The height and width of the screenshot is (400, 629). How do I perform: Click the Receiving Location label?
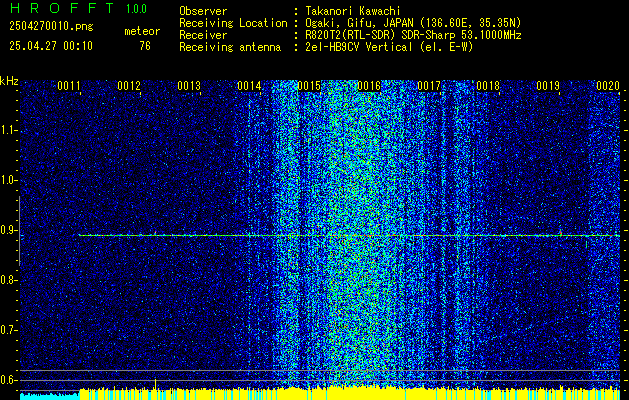[233, 23]
